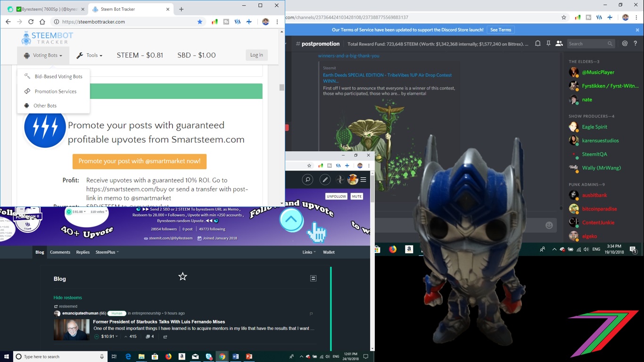
Task: Click the colored bar-chart extension in Steem Bot Tracker window
Action: coord(215,22)
